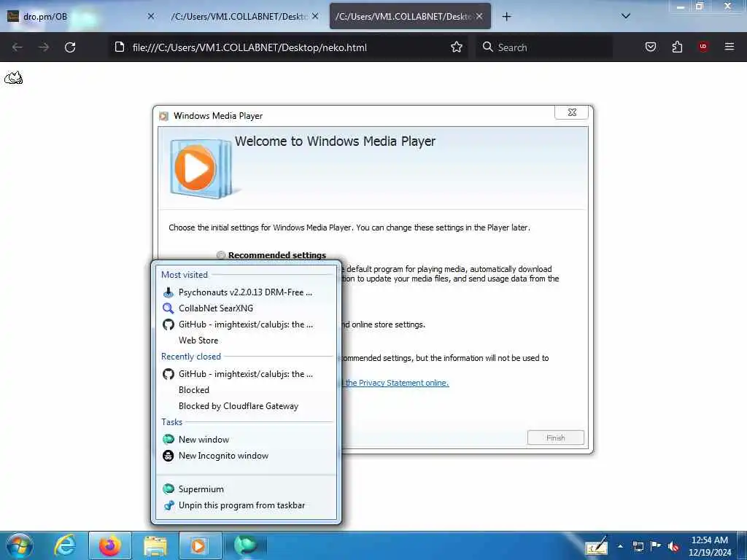Choose New window task

[247, 440]
